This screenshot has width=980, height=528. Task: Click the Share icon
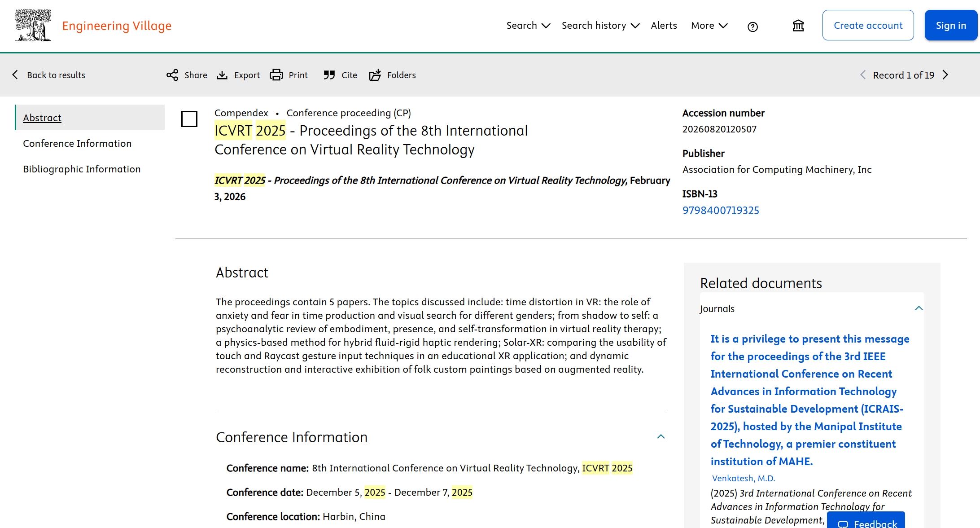tap(172, 75)
